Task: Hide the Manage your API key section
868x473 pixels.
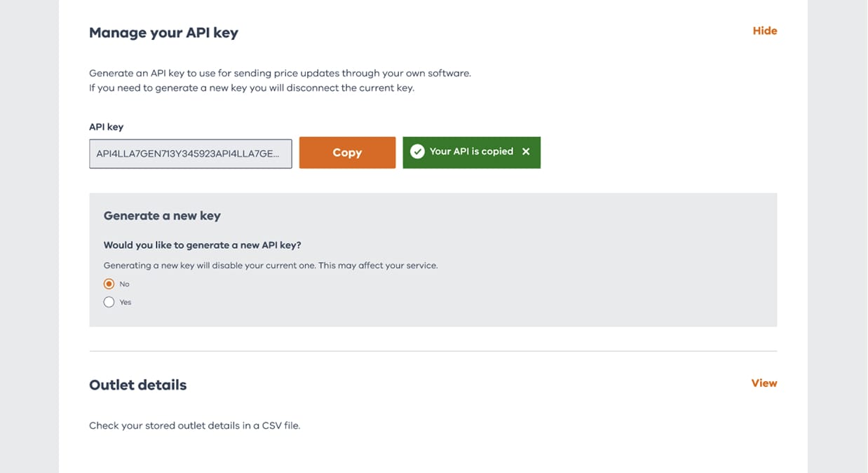Action: pos(764,31)
